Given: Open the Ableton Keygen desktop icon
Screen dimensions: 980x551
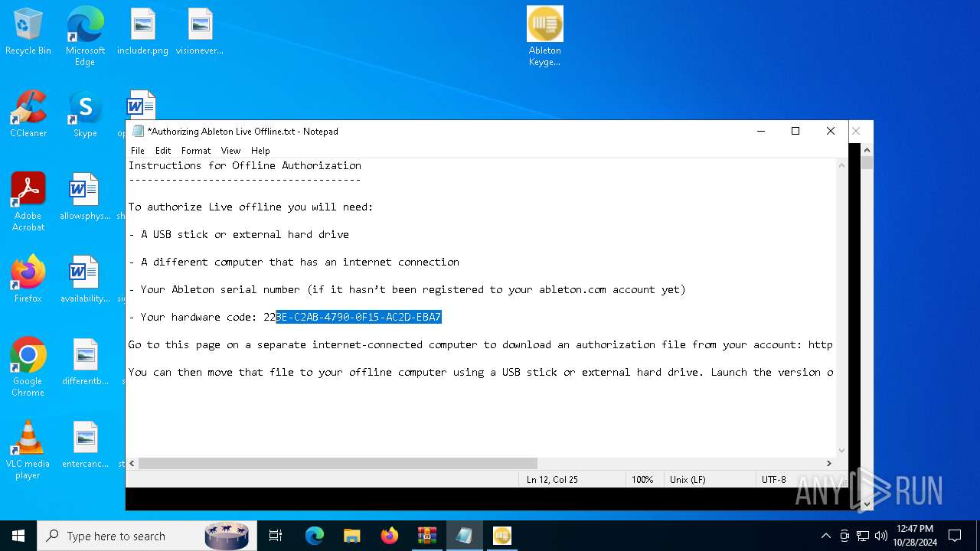Looking at the screenshot, I should coord(544,37).
